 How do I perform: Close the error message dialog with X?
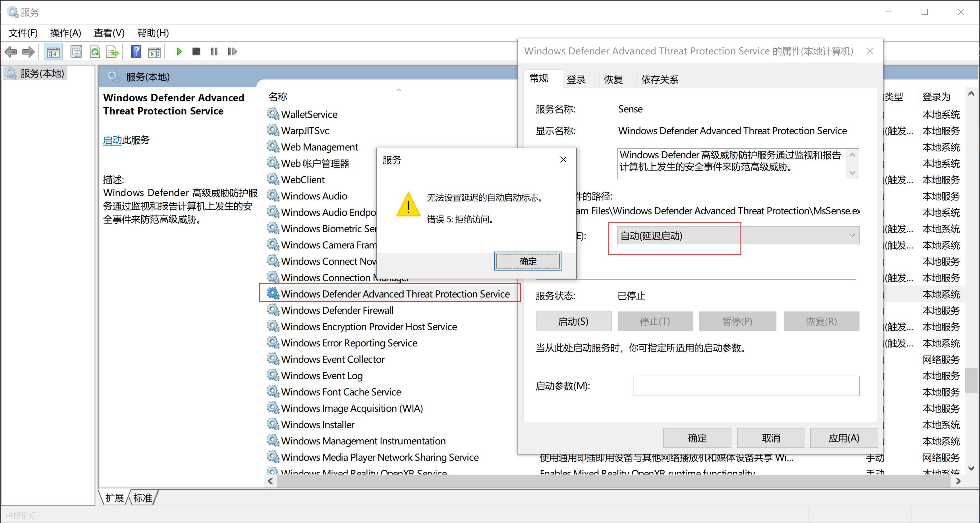[563, 160]
